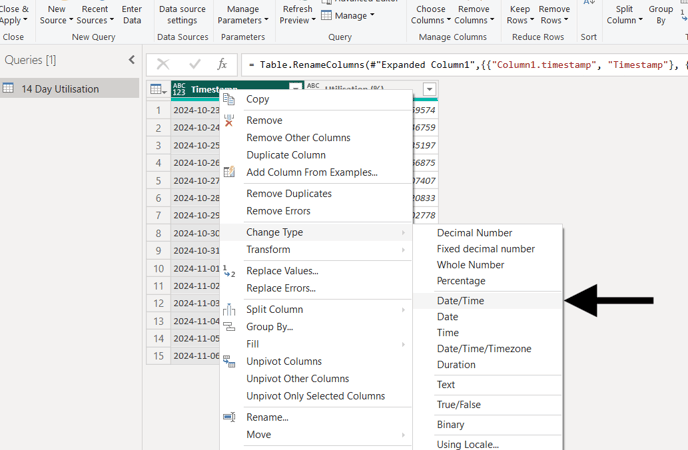Choose Fixed decimal number type
Image resolution: width=688 pixels, height=450 pixels.
(x=487, y=249)
